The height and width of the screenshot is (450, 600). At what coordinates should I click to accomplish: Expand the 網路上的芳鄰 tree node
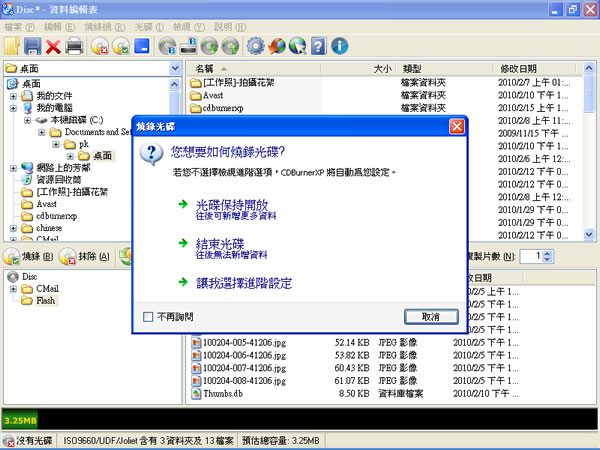(x=12, y=167)
